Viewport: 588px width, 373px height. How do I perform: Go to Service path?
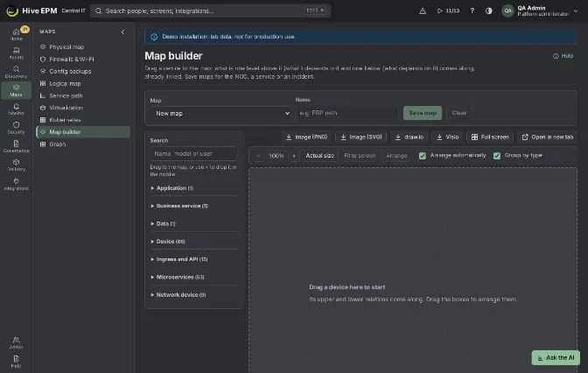(83, 95)
